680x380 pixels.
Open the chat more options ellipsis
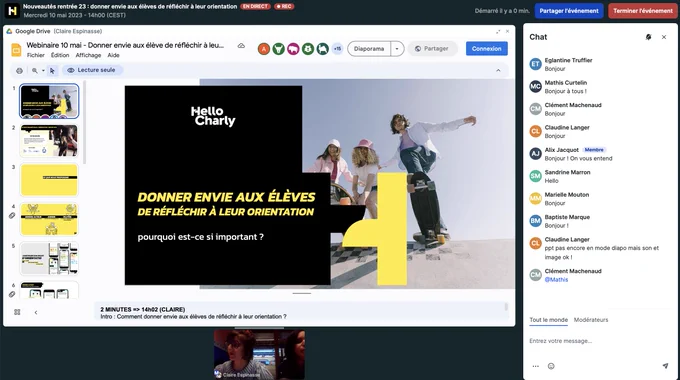coord(536,366)
